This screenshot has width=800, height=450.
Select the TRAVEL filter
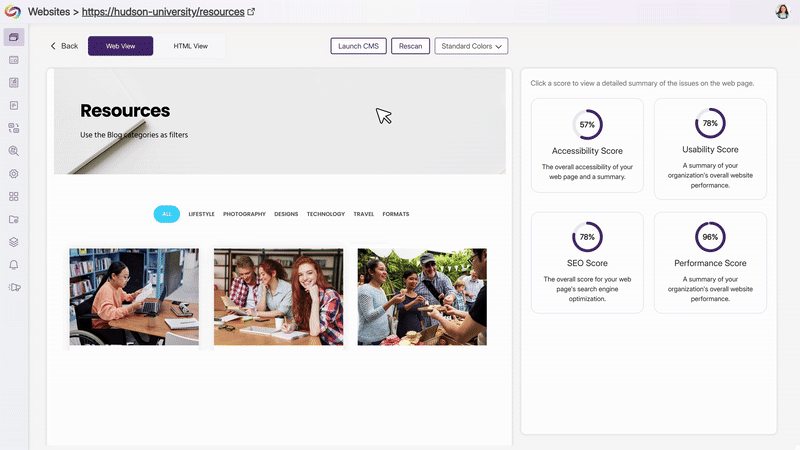point(364,214)
